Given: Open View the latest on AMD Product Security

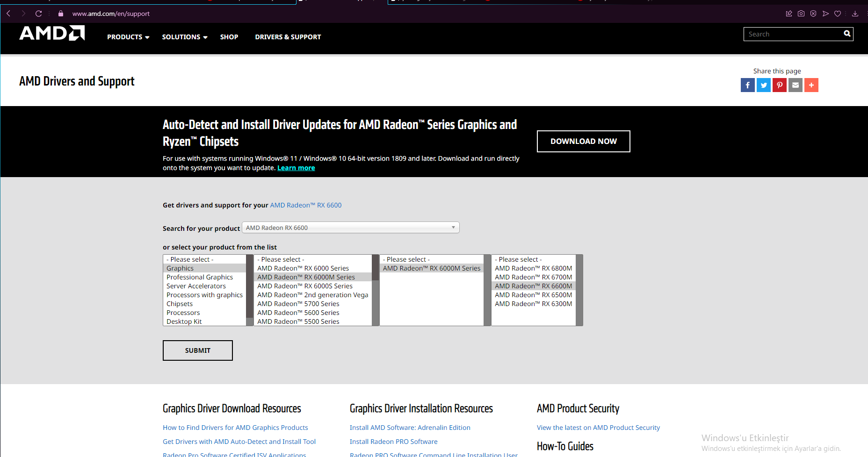Looking at the screenshot, I should point(598,428).
